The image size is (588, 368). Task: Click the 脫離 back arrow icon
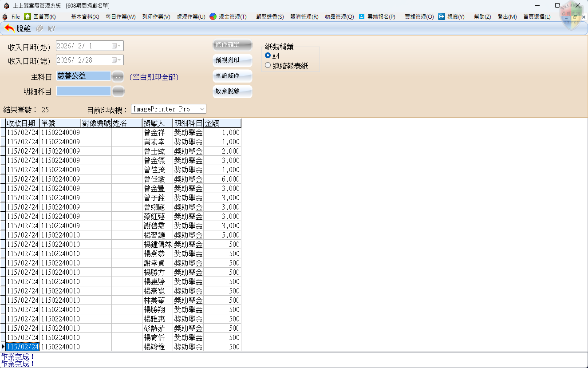[x=9, y=28]
